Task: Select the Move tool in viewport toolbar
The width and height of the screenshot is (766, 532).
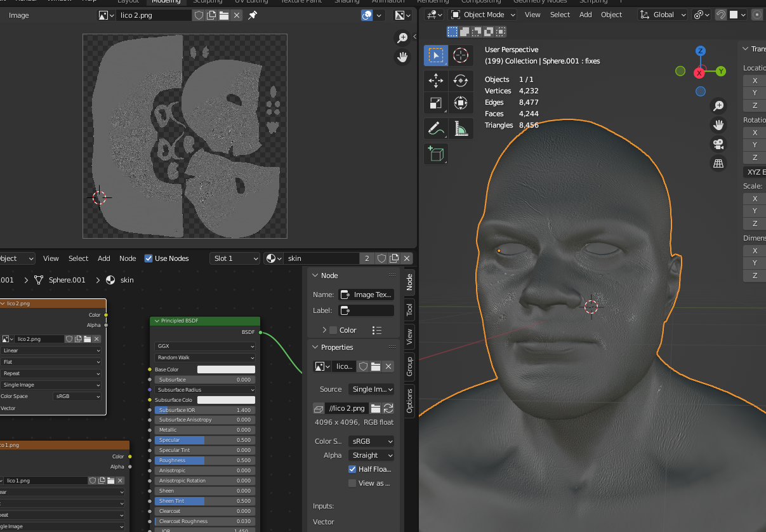Action: (435, 80)
